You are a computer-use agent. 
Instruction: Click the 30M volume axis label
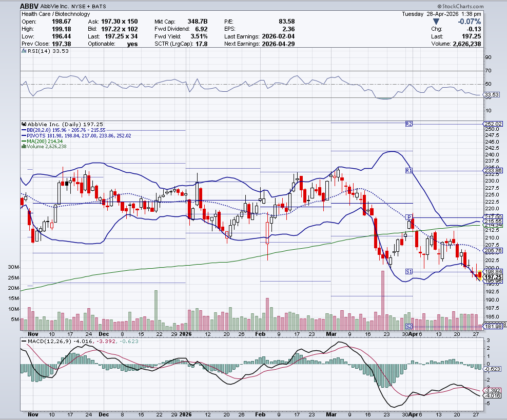pos(13,267)
